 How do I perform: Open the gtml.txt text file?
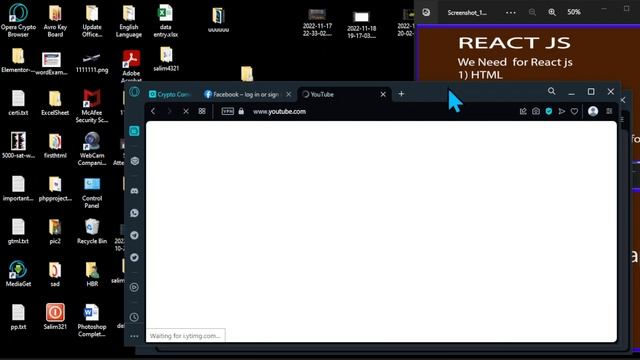(18, 231)
